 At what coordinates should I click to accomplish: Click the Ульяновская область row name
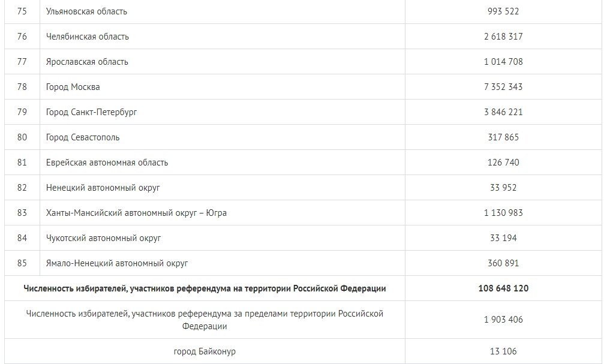(x=86, y=11)
